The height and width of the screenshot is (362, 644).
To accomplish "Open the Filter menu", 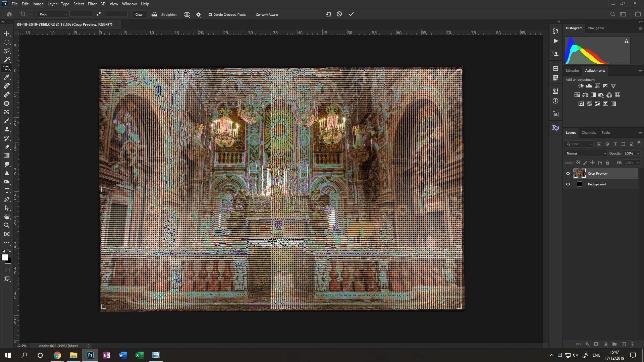I will 92,4.
